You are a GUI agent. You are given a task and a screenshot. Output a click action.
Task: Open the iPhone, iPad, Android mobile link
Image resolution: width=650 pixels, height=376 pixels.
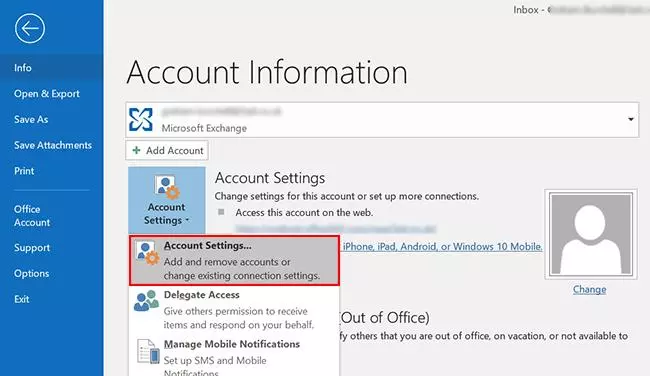click(442, 247)
